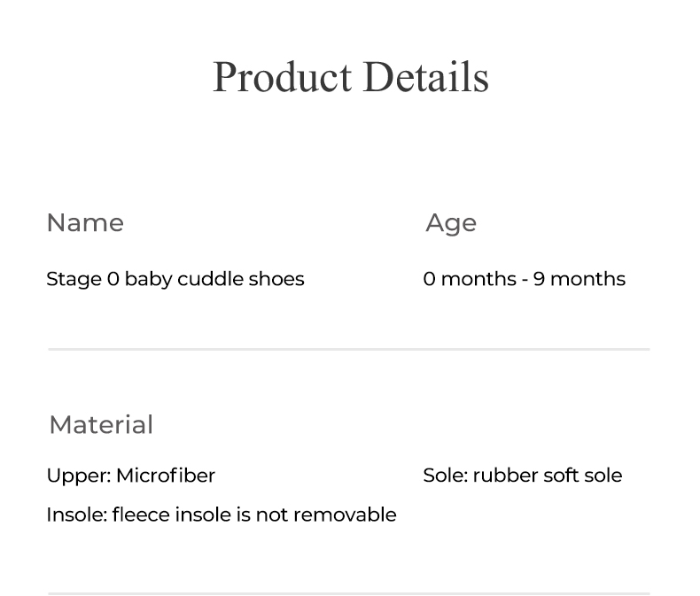Select the Name label
Screen dimensions: 700x596
point(85,223)
